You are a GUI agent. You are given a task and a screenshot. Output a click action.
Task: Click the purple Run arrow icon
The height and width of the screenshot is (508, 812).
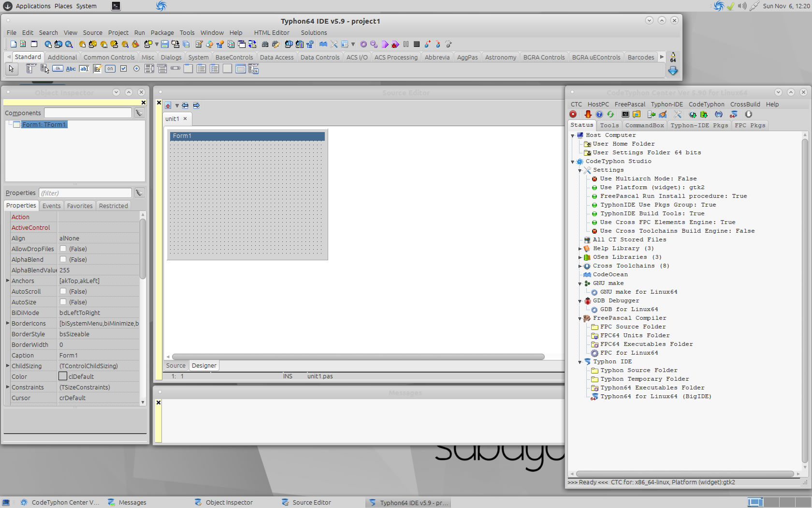tap(385, 44)
